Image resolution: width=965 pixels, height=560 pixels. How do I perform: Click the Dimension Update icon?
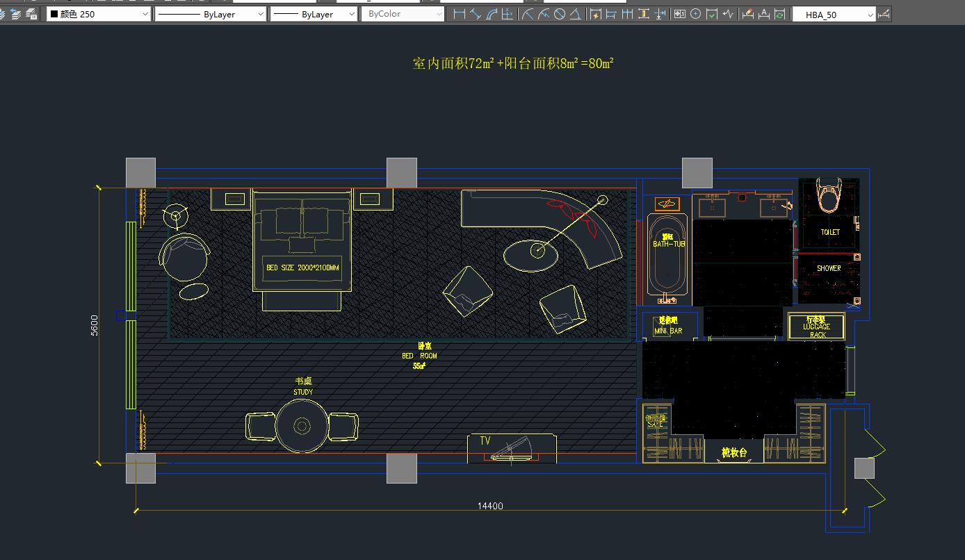(779, 14)
